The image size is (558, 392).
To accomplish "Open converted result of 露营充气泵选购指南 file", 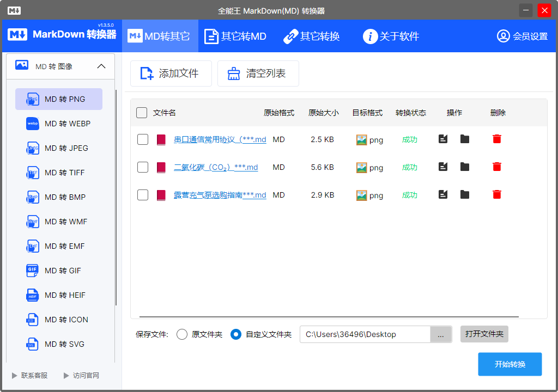I will click(x=443, y=194).
